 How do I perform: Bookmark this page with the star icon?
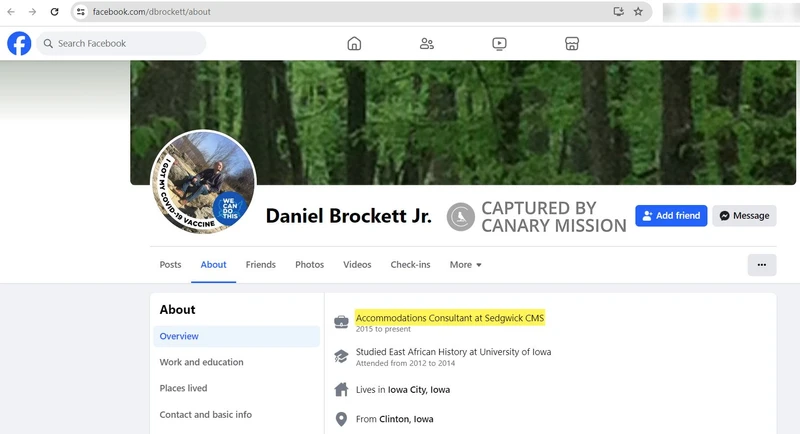(638, 12)
